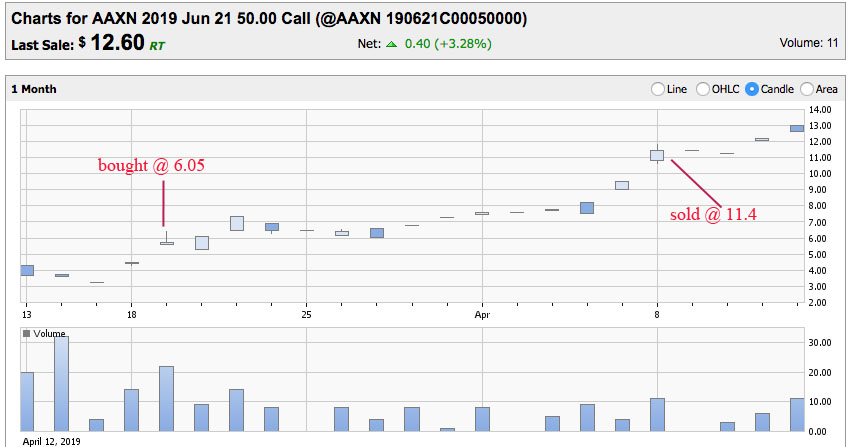Select the Line chart radio button

[x=657, y=89]
